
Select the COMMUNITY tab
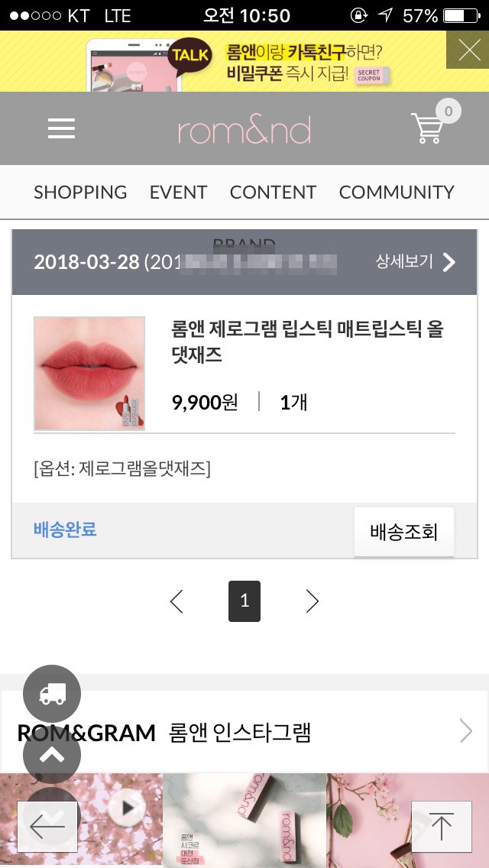pyautogui.click(x=397, y=192)
